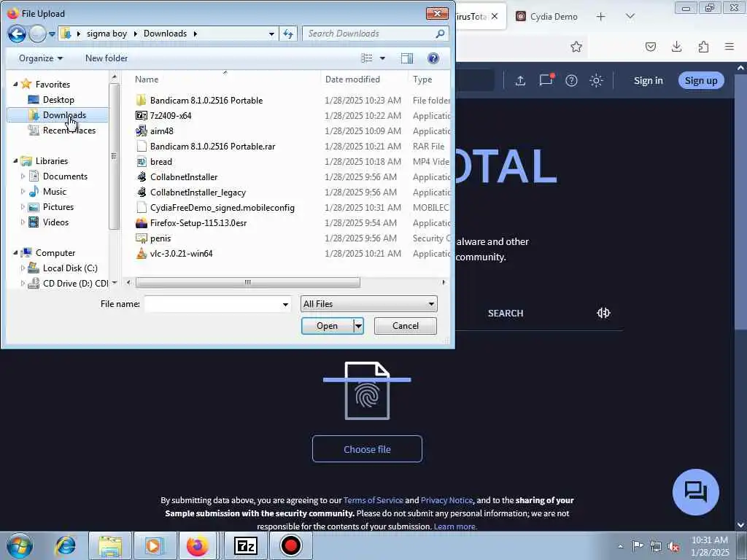Select the Firefox-Setup-115.13.0esr installer icon
The width and height of the screenshot is (747, 560).
pyautogui.click(x=141, y=223)
